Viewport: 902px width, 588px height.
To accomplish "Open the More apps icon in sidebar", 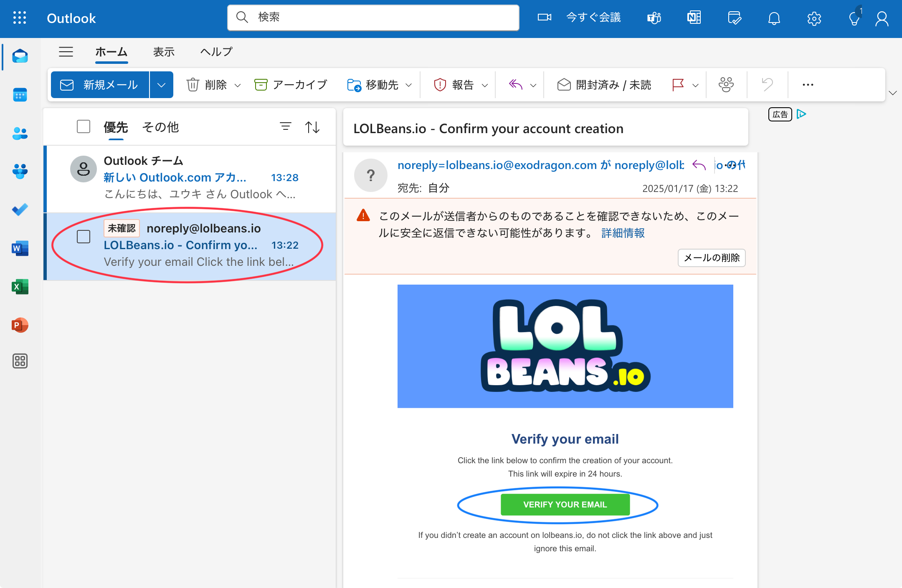I will pos(20,361).
